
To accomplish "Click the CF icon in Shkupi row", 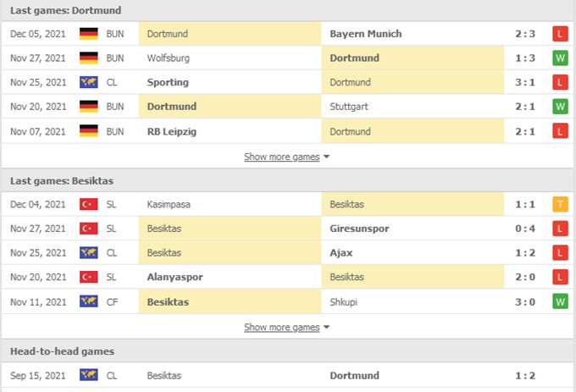I will click(88, 301).
